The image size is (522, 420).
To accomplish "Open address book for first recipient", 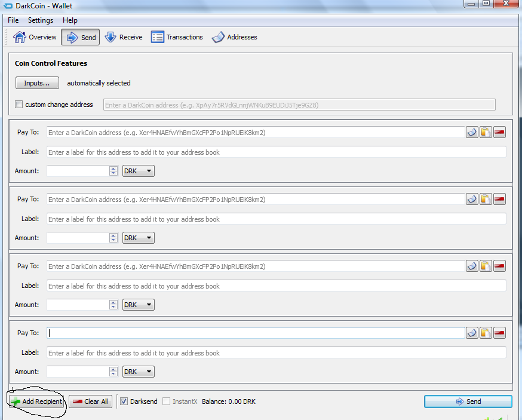I will pos(472,132).
